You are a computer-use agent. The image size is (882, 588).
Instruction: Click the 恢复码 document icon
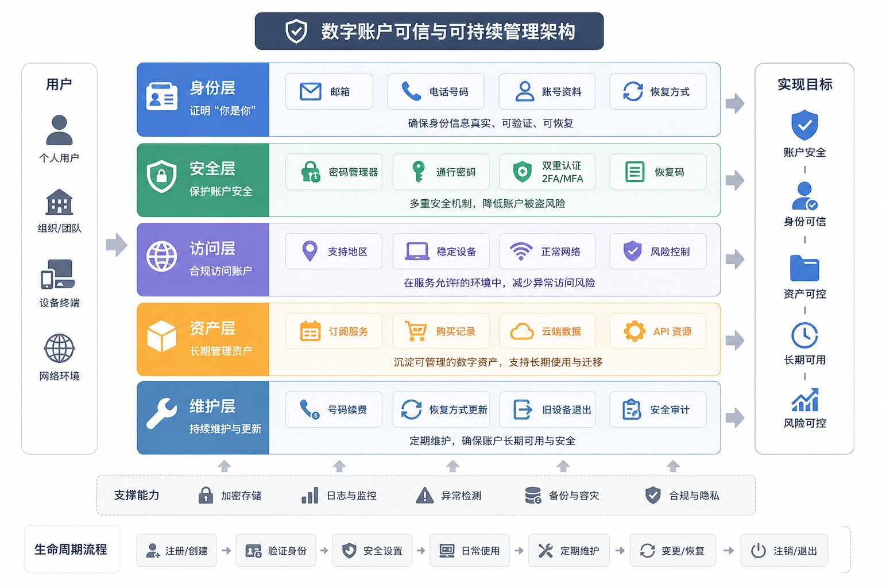pyautogui.click(x=635, y=172)
